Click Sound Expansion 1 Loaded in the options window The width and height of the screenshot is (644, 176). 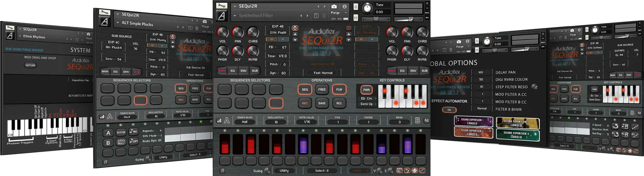click(473, 121)
